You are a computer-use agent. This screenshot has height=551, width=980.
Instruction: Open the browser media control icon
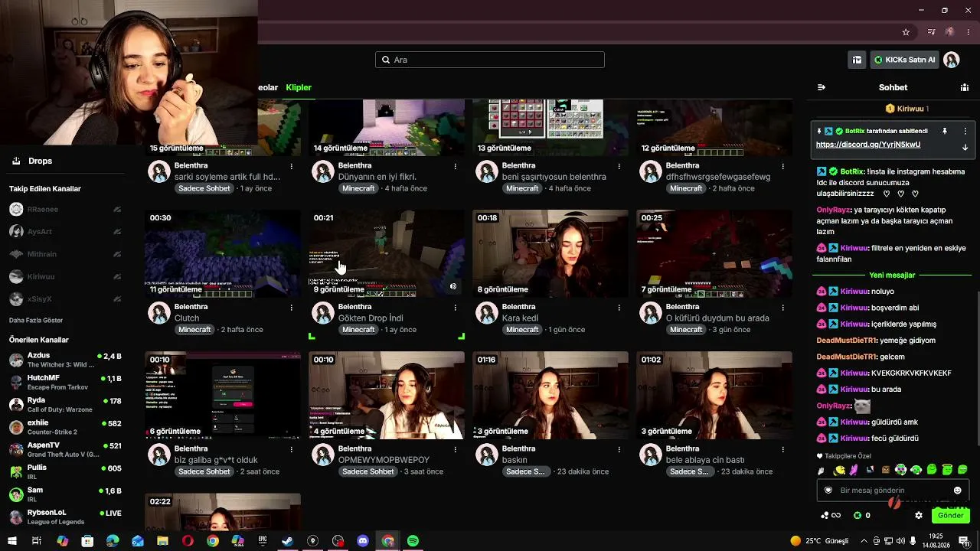pos(931,32)
